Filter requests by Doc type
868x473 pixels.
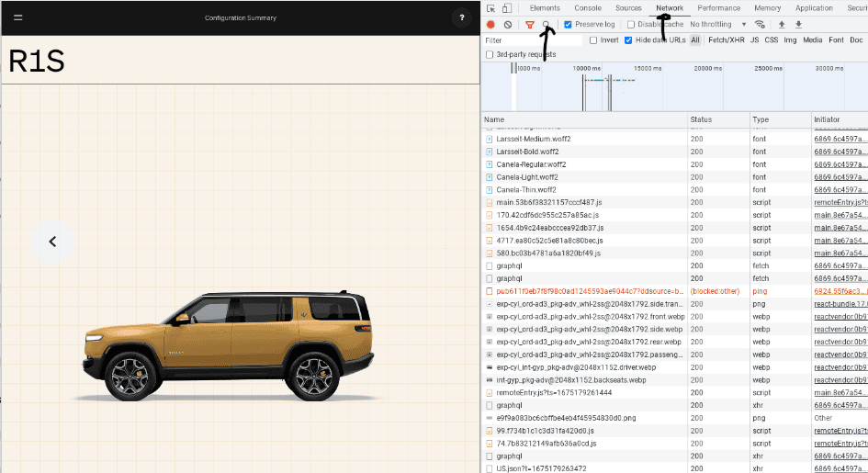[x=856, y=40]
